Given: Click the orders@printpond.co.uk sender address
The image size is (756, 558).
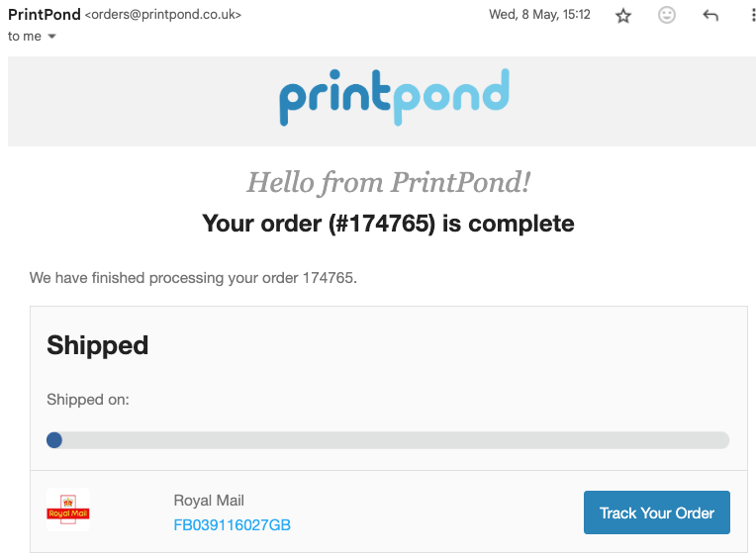Looking at the screenshot, I should (164, 15).
